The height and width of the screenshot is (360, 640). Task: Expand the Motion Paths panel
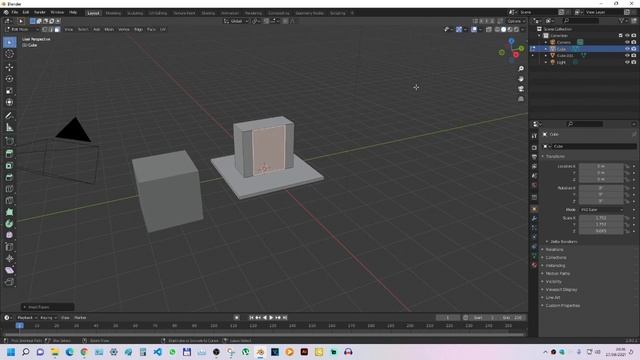click(x=557, y=273)
